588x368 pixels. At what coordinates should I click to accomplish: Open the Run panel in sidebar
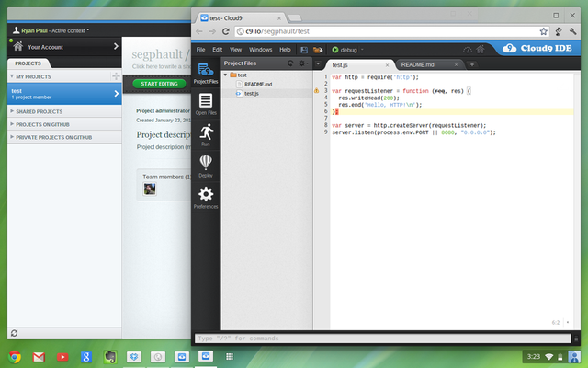pyautogui.click(x=206, y=135)
